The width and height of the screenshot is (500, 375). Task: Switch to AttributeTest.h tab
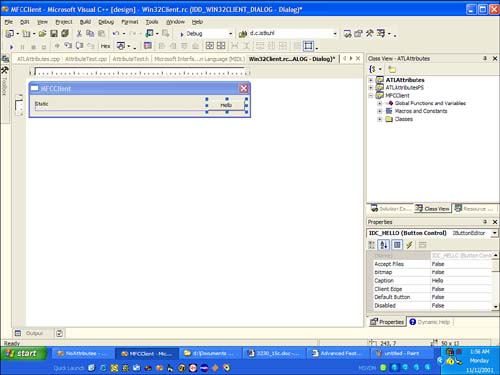[x=130, y=59]
